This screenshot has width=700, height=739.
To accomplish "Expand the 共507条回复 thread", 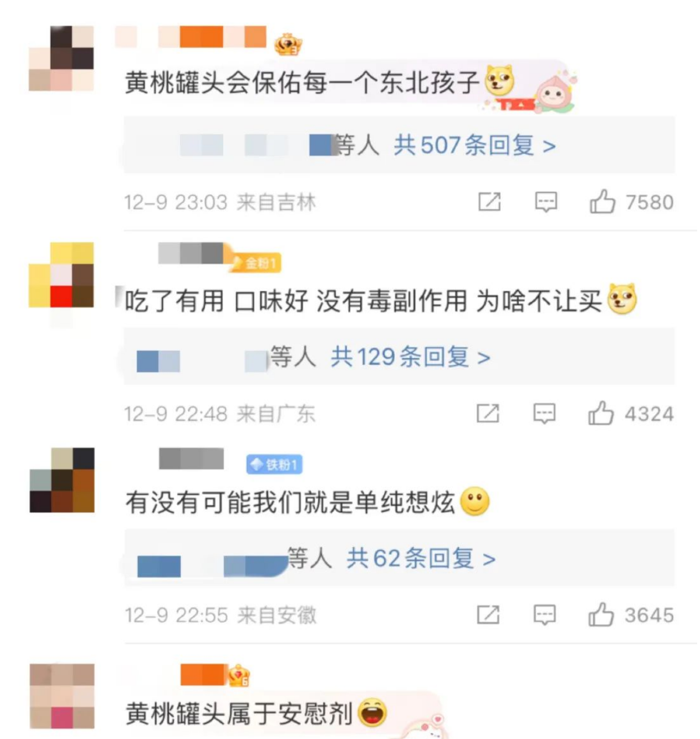I will pyautogui.click(x=475, y=145).
